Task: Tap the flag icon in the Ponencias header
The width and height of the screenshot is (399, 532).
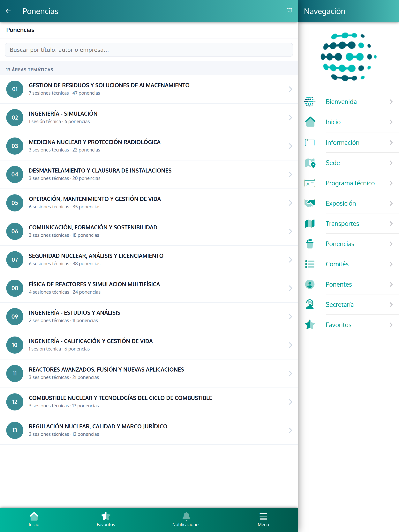Action: (x=289, y=11)
